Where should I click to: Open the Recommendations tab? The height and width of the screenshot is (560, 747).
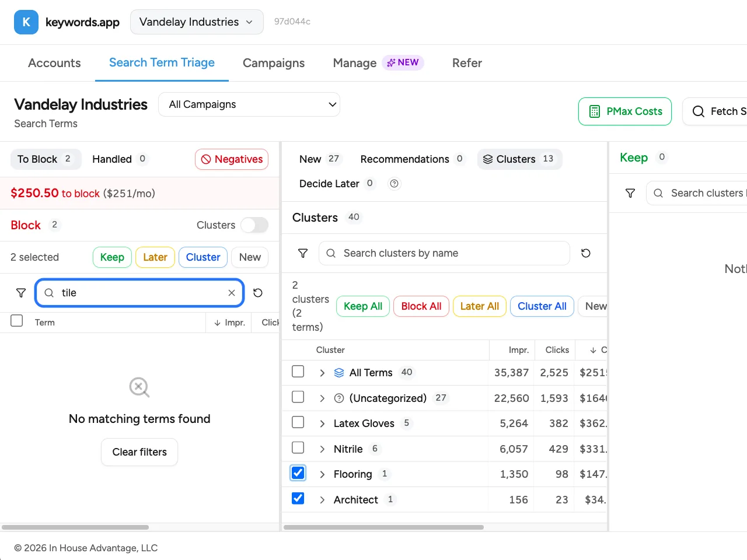click(412, 159)
